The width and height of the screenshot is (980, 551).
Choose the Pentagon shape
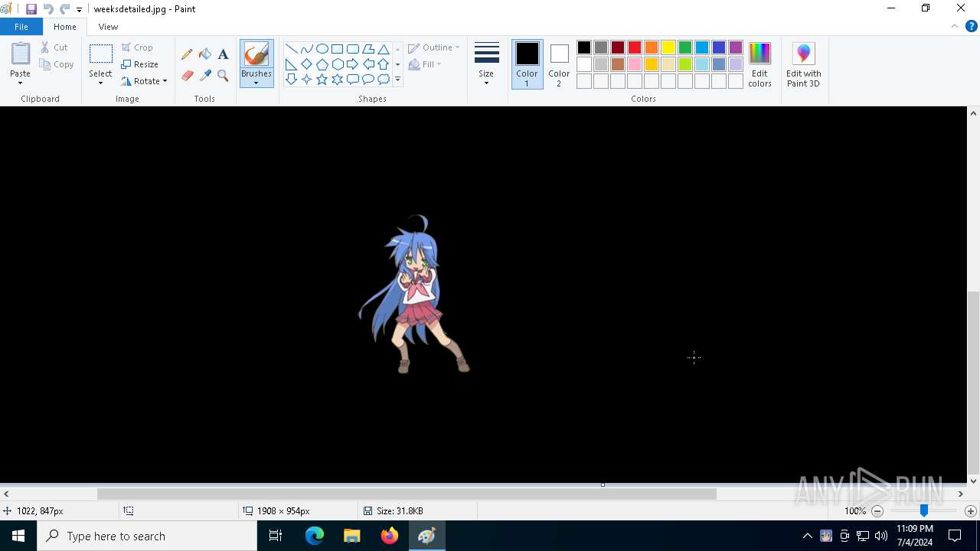[322, 64]
